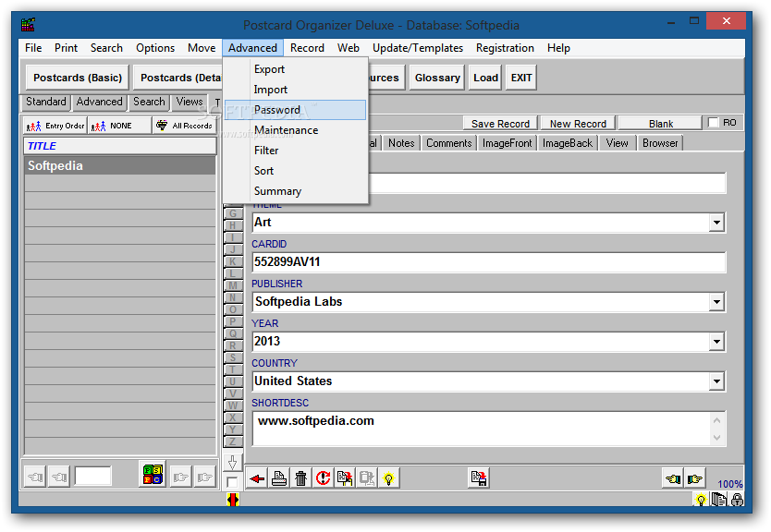This screenshot has height=532, width=771.
Task: Open the COUNTRY dropdown arrow
Action: tap(716, 381)
